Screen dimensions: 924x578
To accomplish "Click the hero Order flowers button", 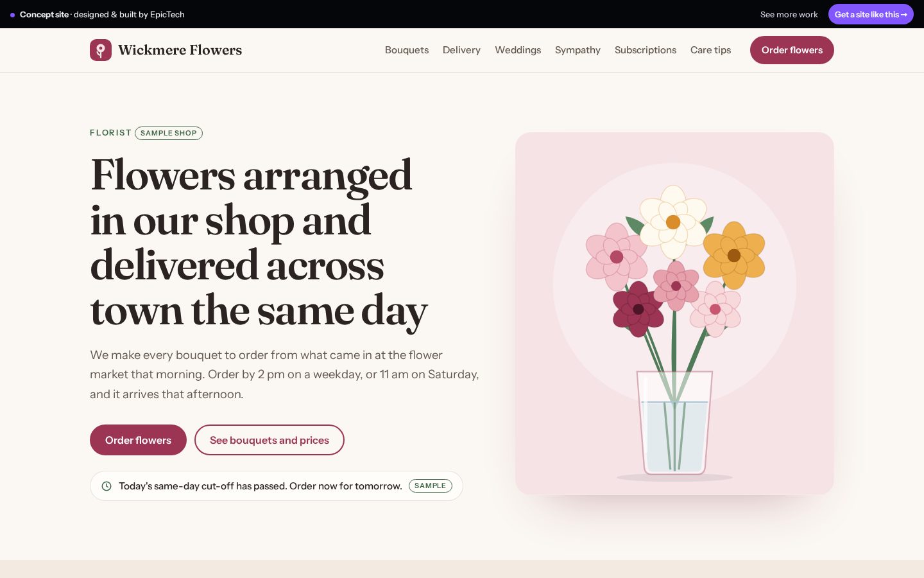I will [138, 440].
